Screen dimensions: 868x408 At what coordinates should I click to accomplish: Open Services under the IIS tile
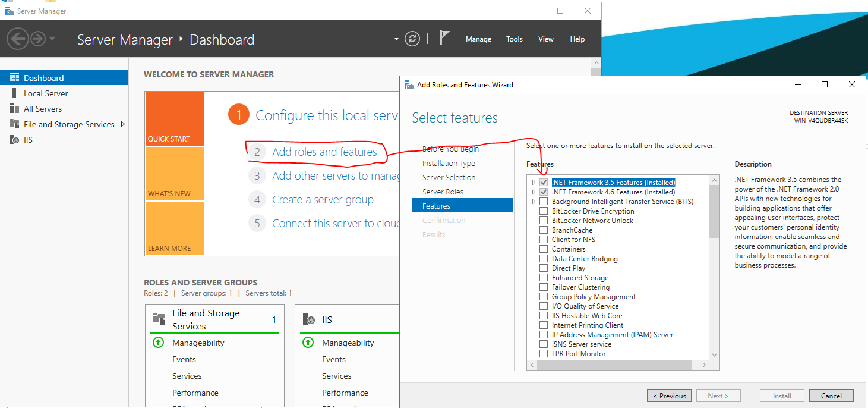point(337,376)
